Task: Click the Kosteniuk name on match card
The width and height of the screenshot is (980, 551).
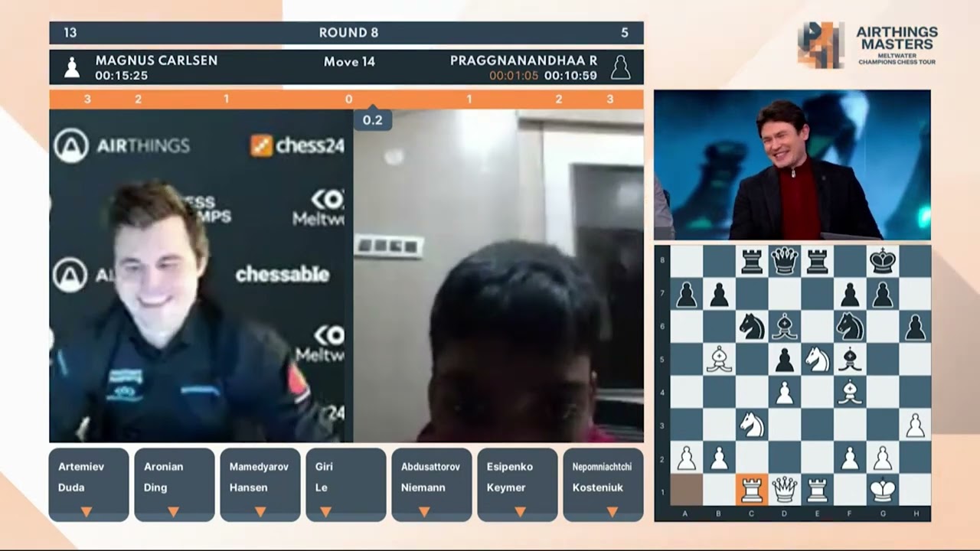Action: click(x=598, y=487)
